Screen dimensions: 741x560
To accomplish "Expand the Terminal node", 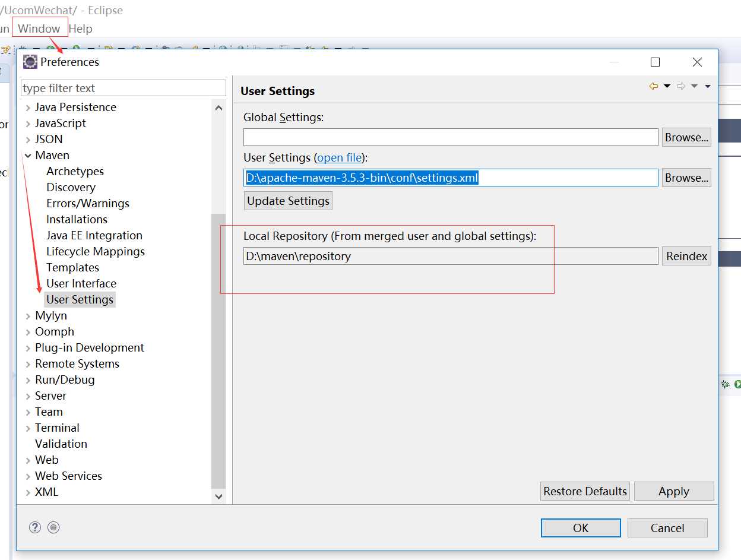I will (x=28, y=428).
